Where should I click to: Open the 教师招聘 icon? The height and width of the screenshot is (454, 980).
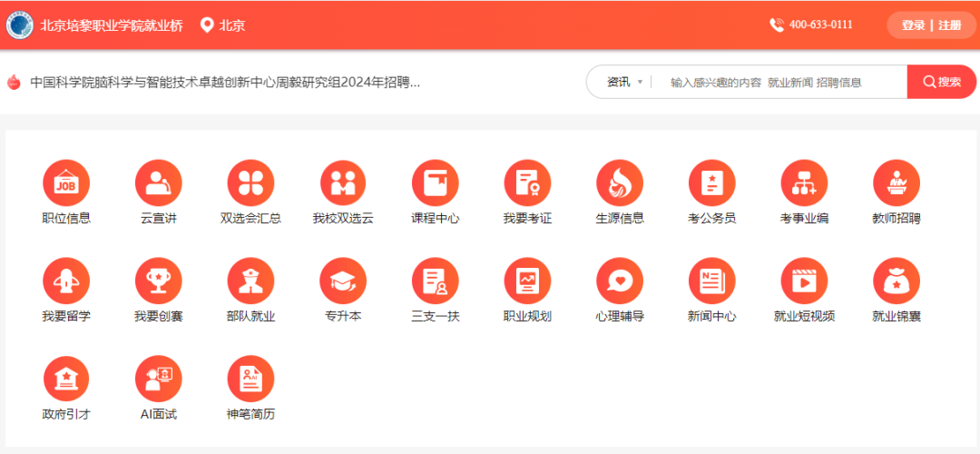coord(897,183)
